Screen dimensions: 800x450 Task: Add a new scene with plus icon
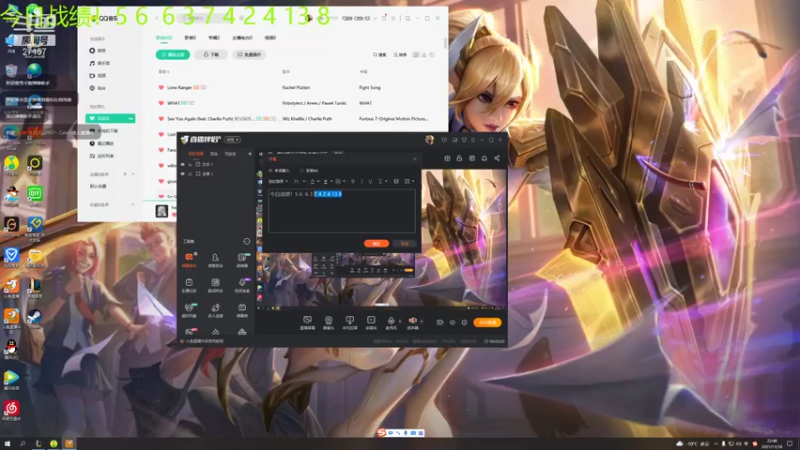pos(250,154)
